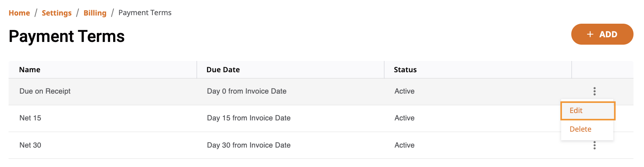
Task: Select the Net 30 payment term
Action: point(30,145)
